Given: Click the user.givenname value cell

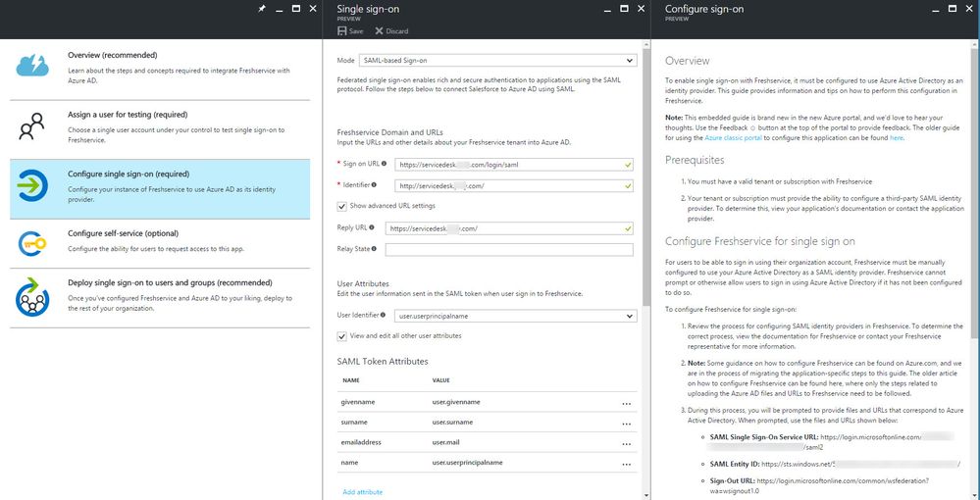Looking at the screenshot, I should point(456,402).
